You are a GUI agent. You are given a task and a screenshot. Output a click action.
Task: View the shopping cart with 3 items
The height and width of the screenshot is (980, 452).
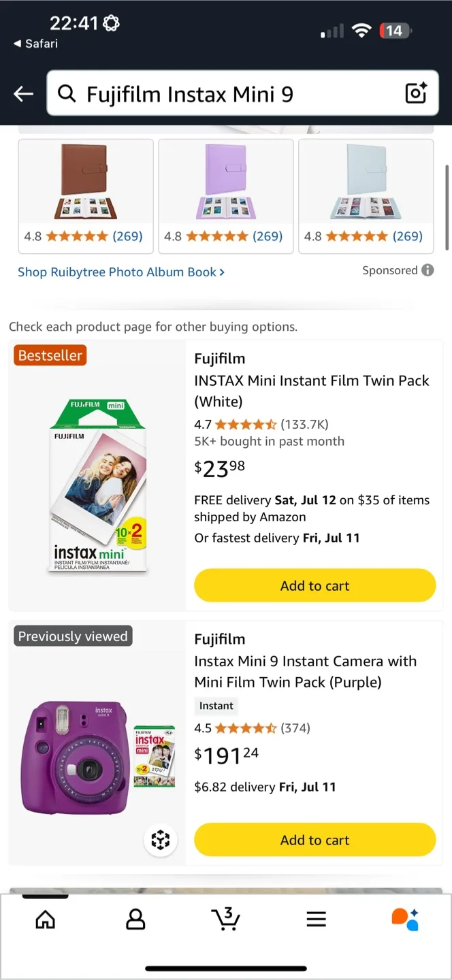(x=226, y=919)
